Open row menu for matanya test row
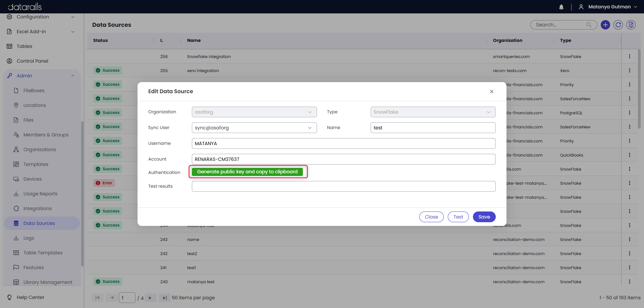Viewport: 644px width, 308px height. point(630,282)
